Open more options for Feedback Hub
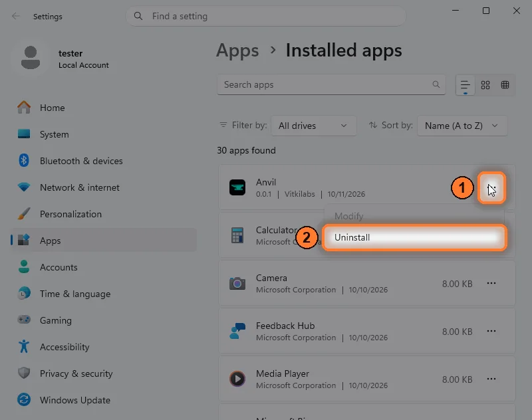Screen dimensions: 532x420 pos(491,331)
